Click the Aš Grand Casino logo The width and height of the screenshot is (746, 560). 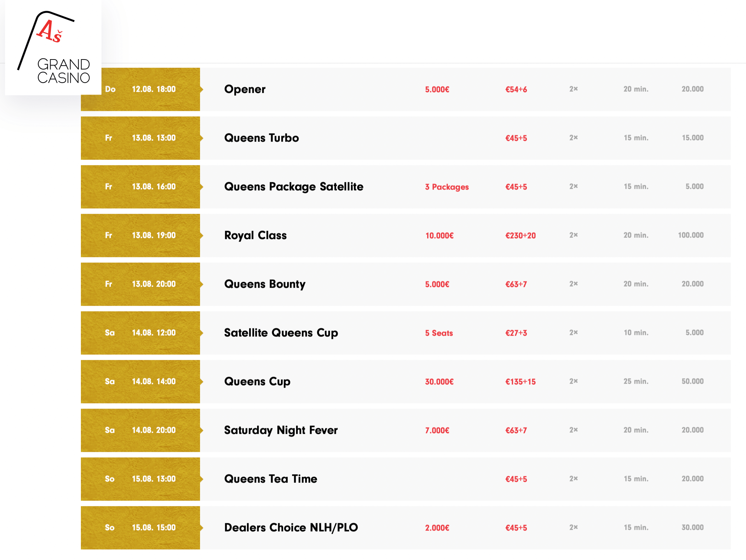pyautogui.click(x=53, y=48)
